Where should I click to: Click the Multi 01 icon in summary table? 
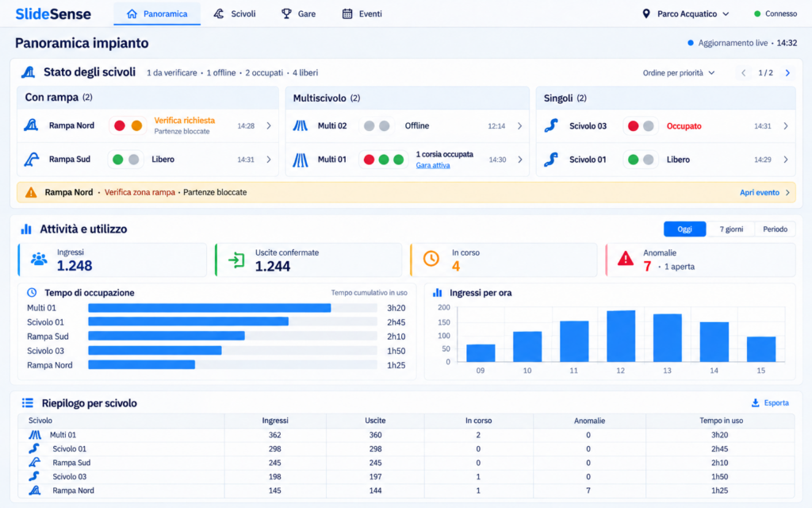tap(35, 435)
